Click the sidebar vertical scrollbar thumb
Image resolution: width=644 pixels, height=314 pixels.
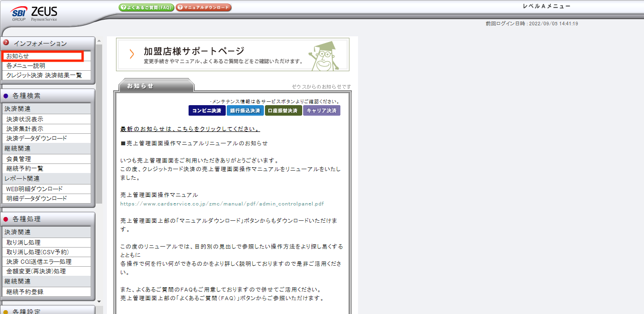[x=99, y=124]
